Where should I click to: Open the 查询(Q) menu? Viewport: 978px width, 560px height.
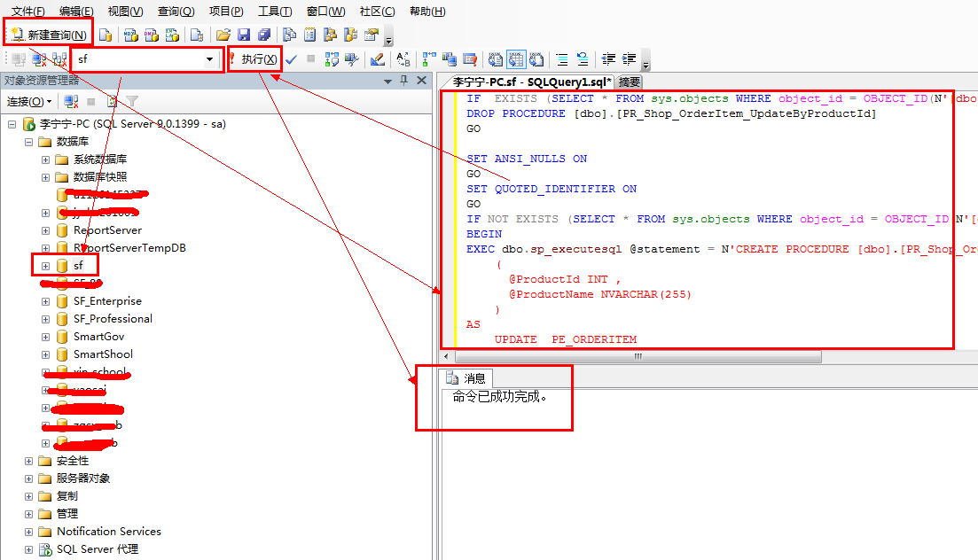tap(176, 12)
